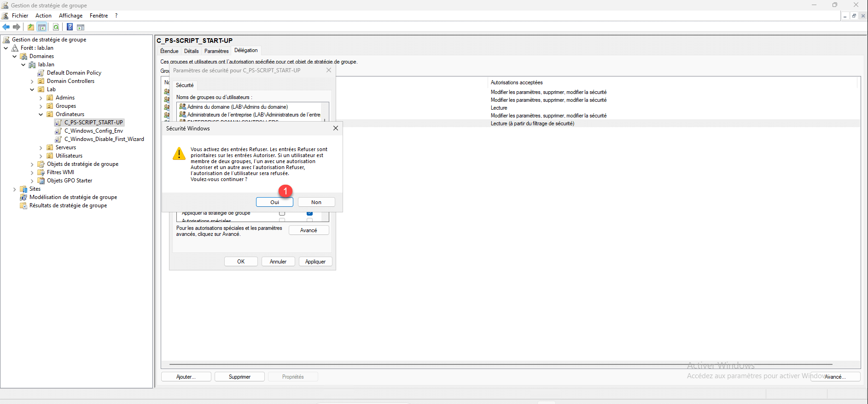The height and width of the screenshot is (404, 868).
Task: Click the blue Back arrow in toolbar
Action: pyautogui.click(x=6, y=27)
